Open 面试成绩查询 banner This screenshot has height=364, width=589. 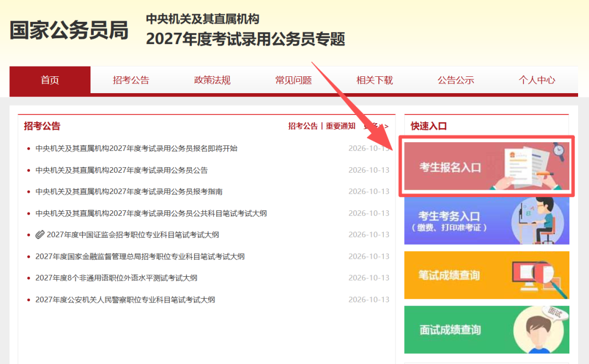[x=487, y=330]
